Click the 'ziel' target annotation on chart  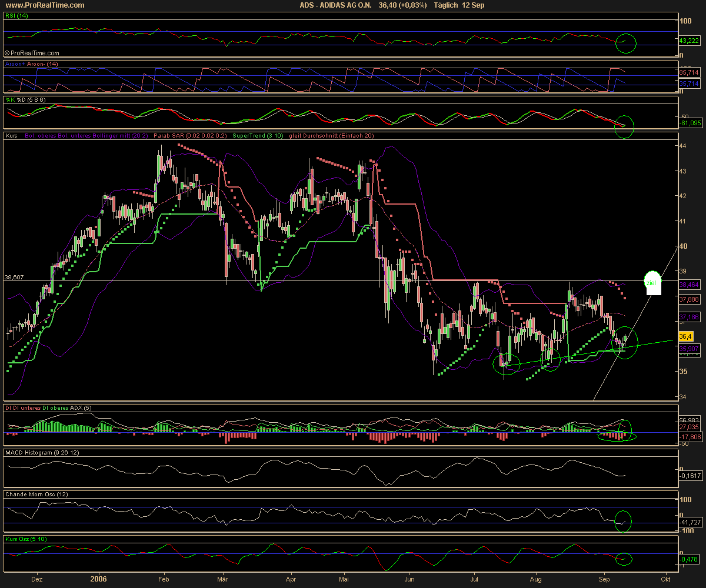point(652,282)
